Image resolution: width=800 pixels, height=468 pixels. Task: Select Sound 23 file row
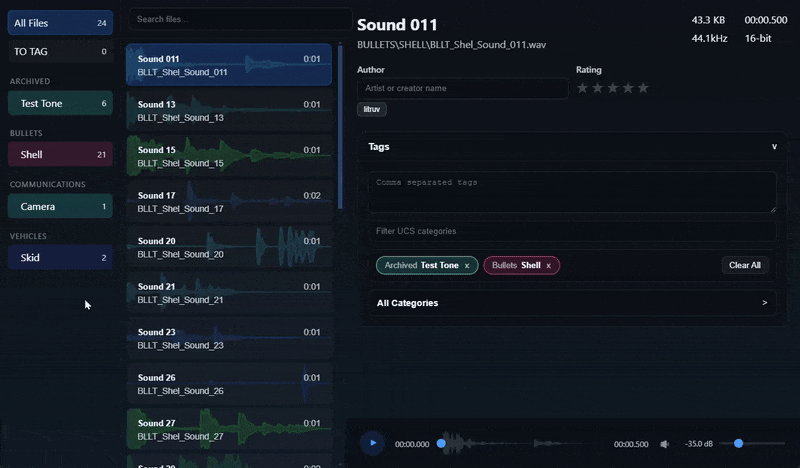pyautogui.click(x=229, y=338)
